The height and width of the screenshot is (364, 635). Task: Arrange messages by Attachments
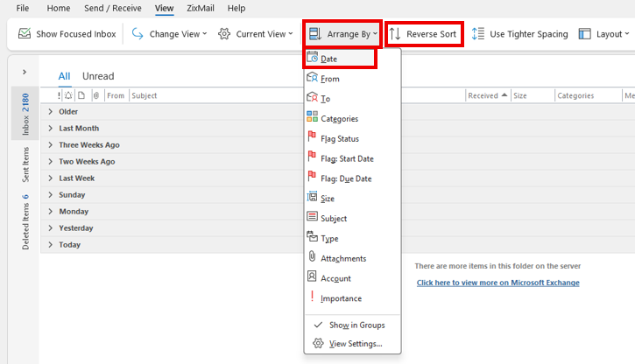pyautogui.click(x=352, y=258)
